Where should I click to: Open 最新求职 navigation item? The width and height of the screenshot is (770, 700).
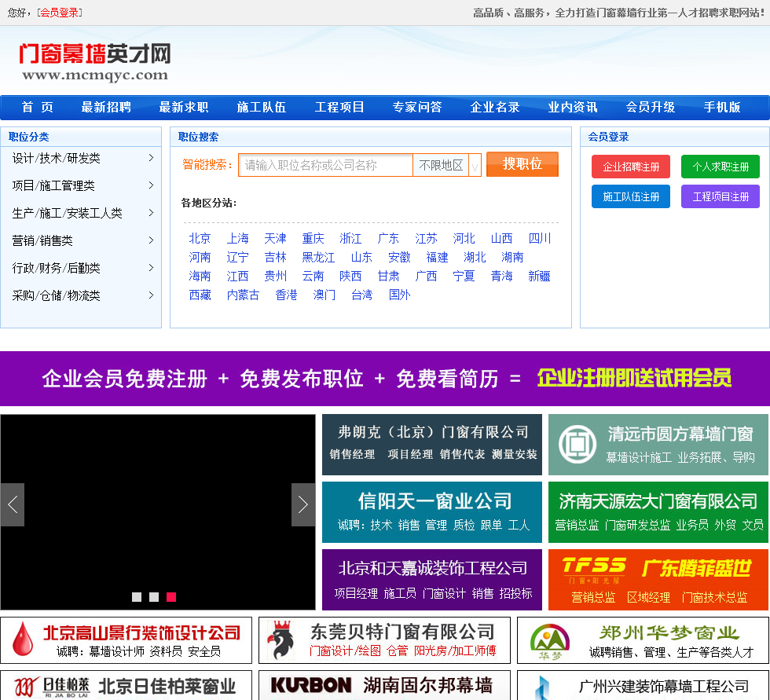point(184,107)
